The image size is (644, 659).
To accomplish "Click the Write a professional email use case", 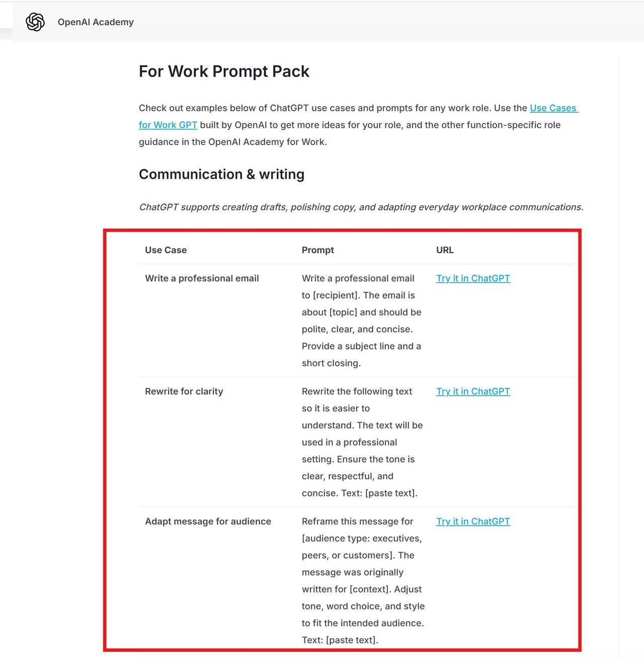I will pos(202,278).
